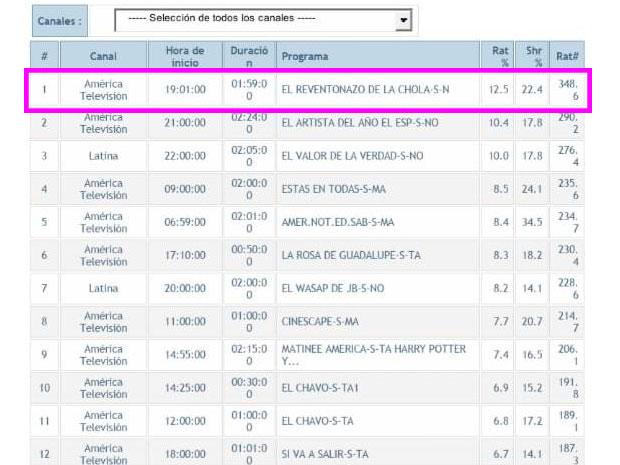Click rating value '10.0' in row 3

(x=498, y=156)
